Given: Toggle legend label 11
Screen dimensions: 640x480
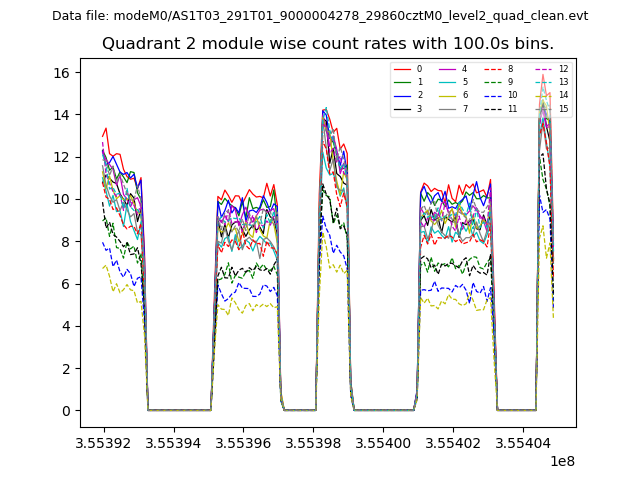Looking at the screenshot, I should tap(512, 109).
